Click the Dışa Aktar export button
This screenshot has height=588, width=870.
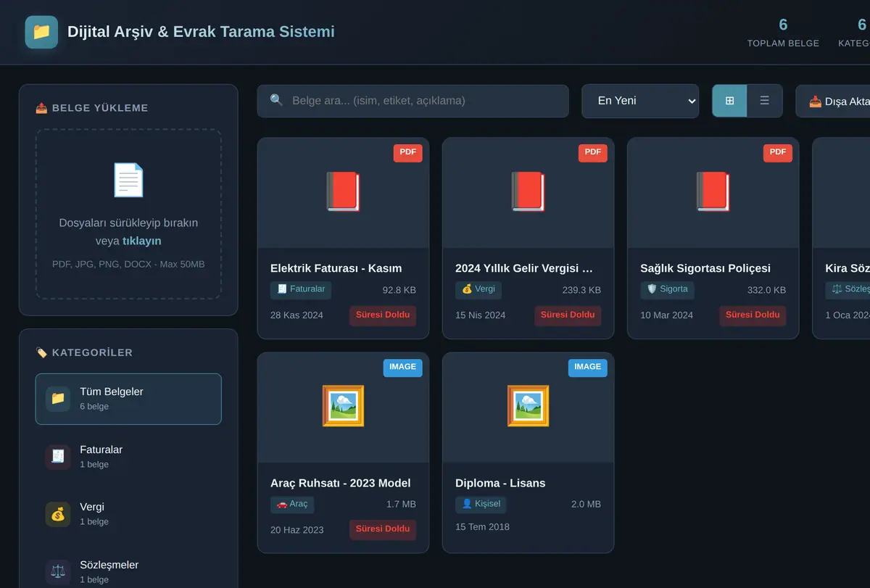[x=832, y=101]
